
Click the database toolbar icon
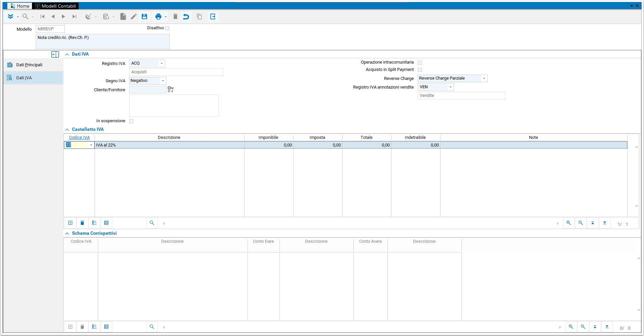[x=106, y=17]
